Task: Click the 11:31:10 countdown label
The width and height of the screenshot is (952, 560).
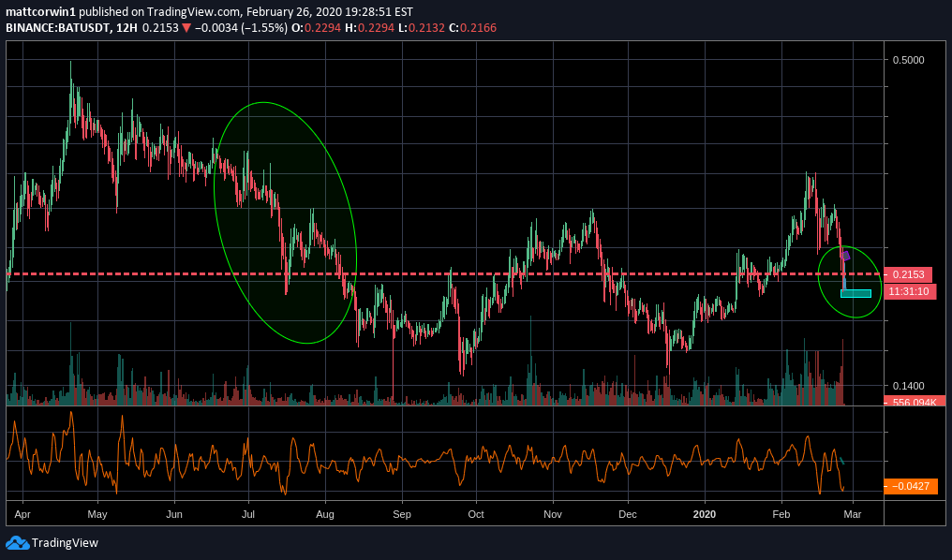Action: [908, 291]
